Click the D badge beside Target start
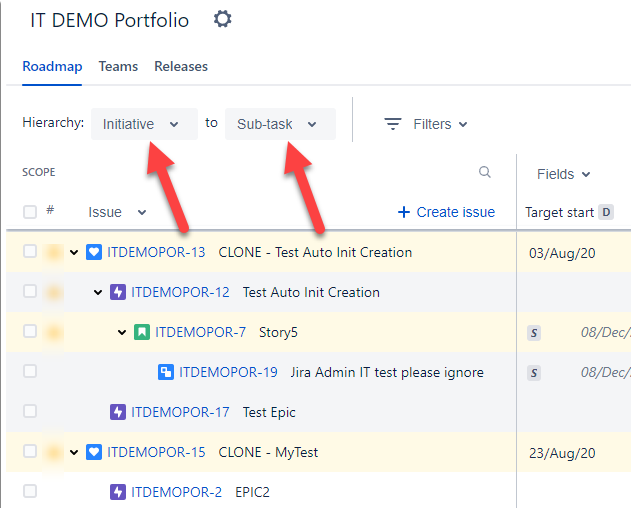The height and width of the screenshot is (508, 631). [606, 212]
